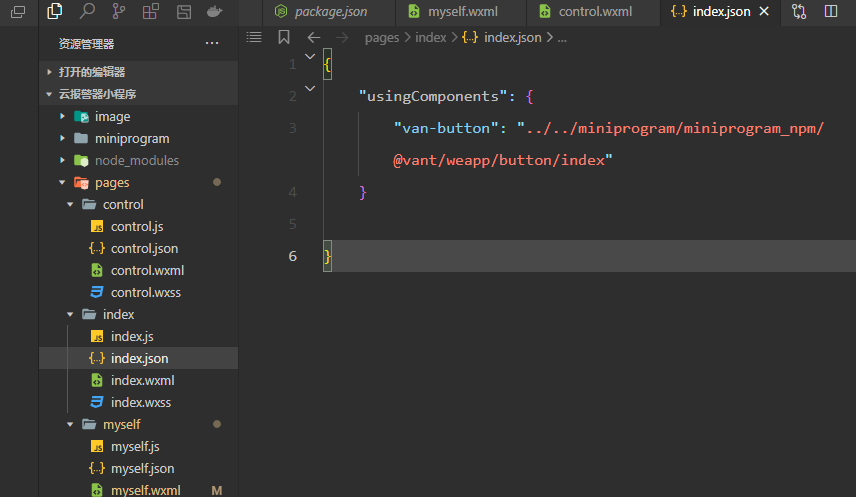Open the explorer more actions ellipsis
856x497 pixels.
(x=211, y=44)
